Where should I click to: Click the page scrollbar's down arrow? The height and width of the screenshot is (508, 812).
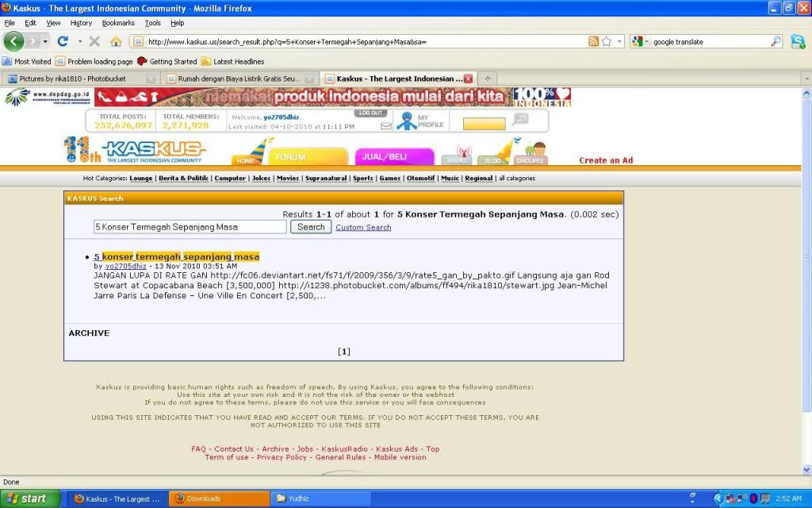[806, 470]
